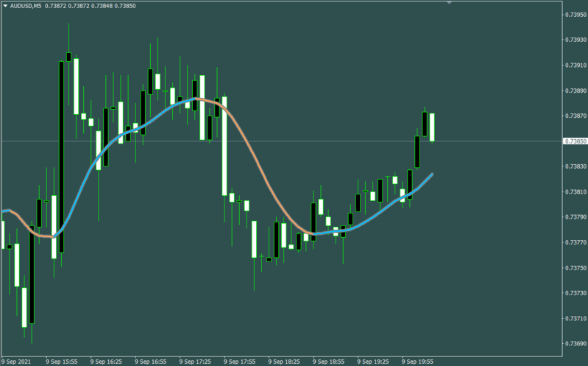Click the 9 Sep 19:25 time label
Viewport: 588px width, 366px height.
[373, 362]
